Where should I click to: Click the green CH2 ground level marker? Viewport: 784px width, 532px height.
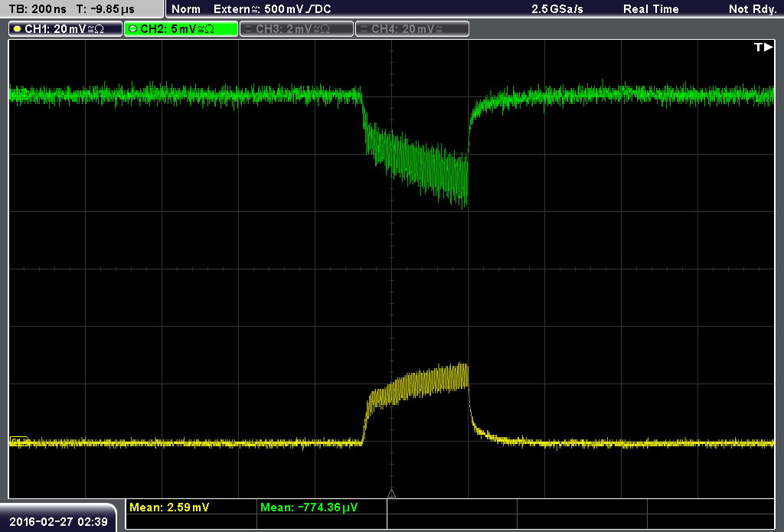(x=19, y=94)
